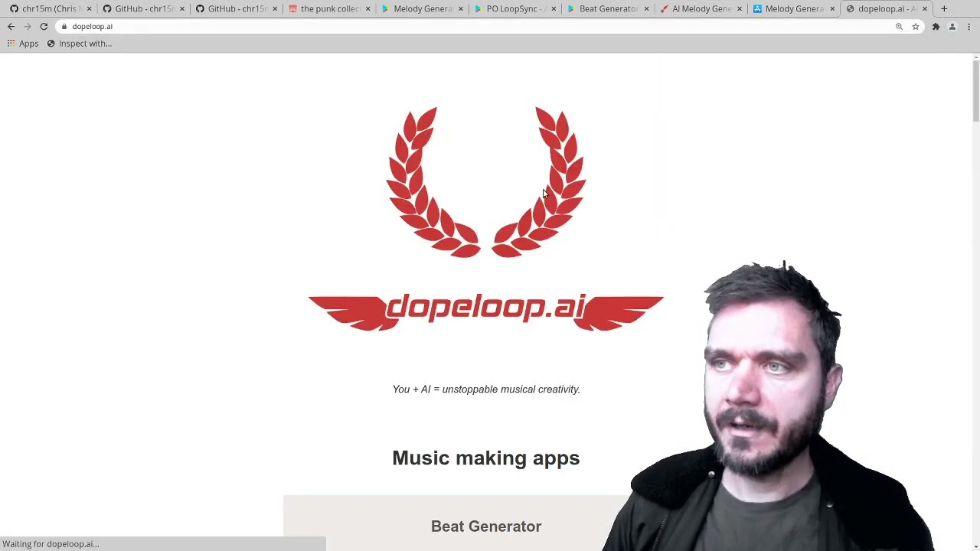Click the 'You + AI = unstoppable musical creativity.' tagline
The width and height of the screenshot is (980, 551).
486,390
